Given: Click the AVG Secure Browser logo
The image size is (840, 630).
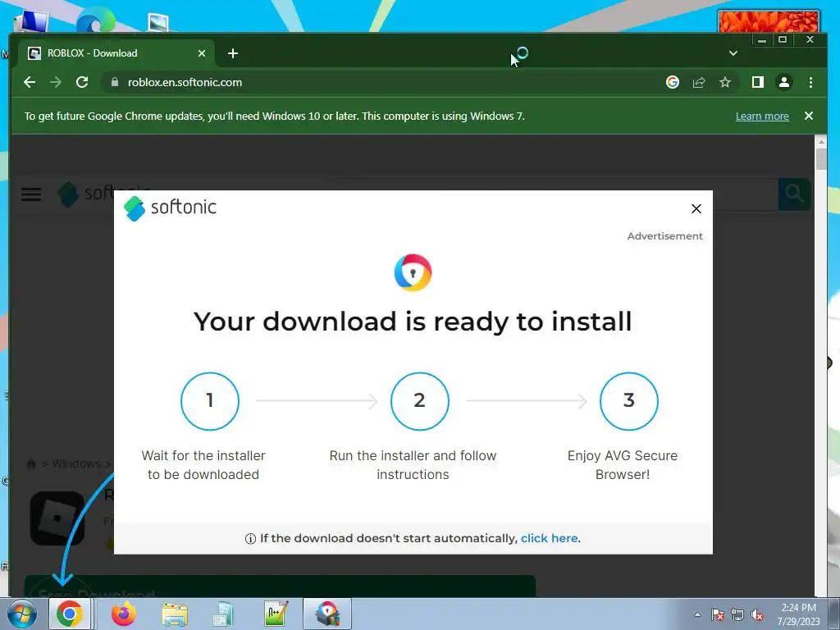Looking at the screenshot, I should click(413, 272).
